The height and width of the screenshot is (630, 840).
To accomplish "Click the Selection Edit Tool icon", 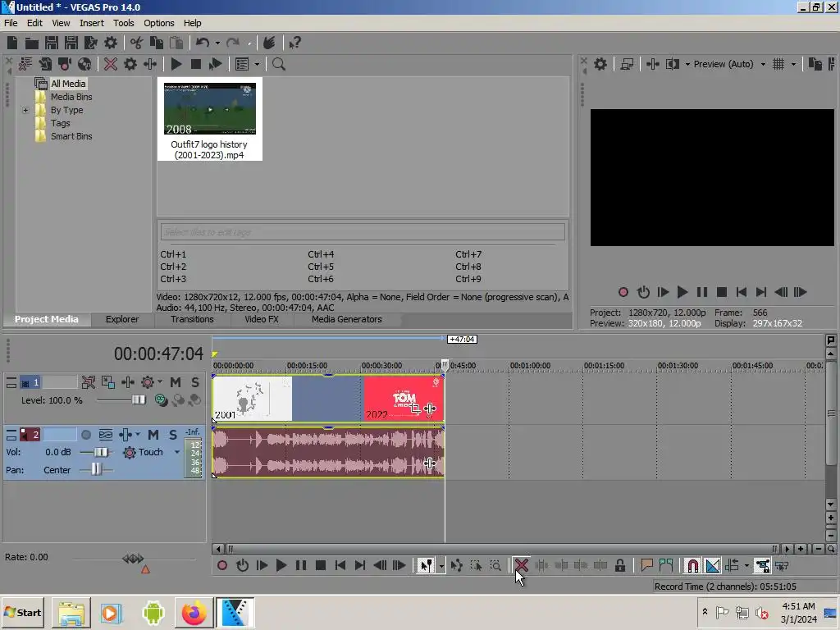I will click(476, 565).
